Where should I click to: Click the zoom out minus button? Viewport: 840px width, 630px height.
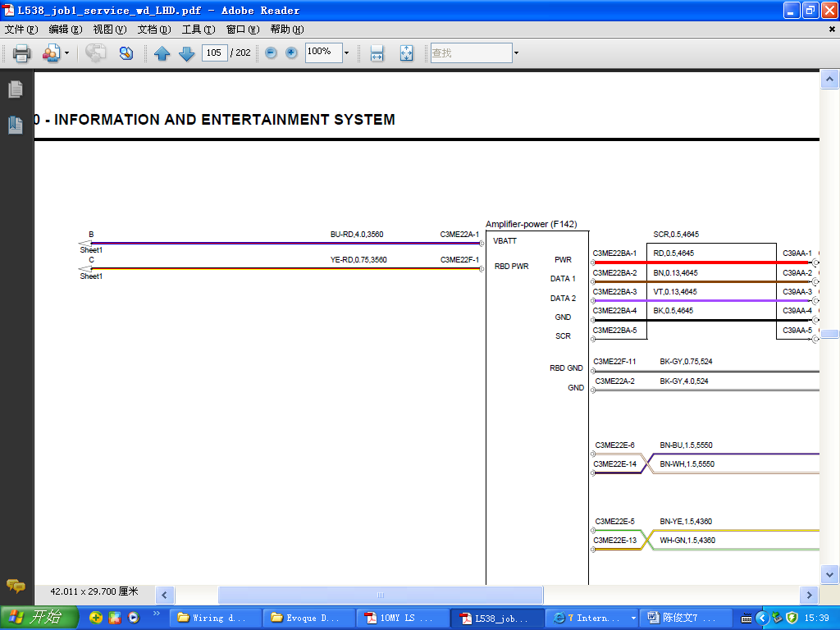pos(271,53)
